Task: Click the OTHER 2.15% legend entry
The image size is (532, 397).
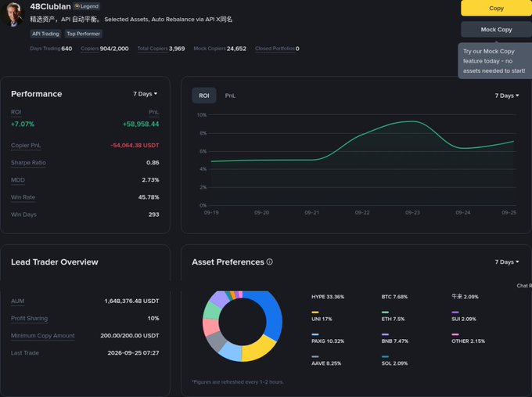Action: coord(468,338)
